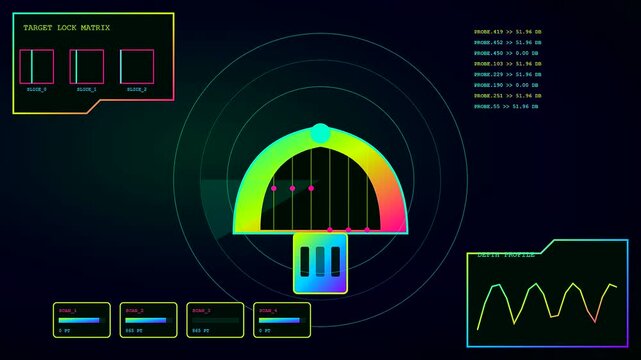Click the DEPTH PROFILE line graph
Viewport: 641px width, 360px height.
point(547,306)
